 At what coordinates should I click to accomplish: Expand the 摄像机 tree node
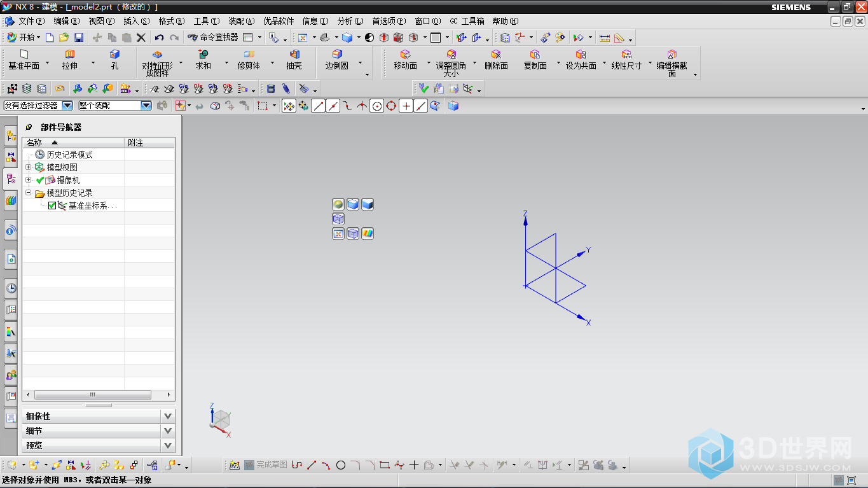point(28,180)
